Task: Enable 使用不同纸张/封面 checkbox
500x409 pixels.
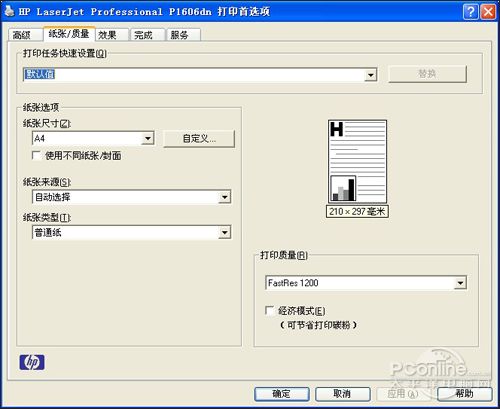Action: 36,155
